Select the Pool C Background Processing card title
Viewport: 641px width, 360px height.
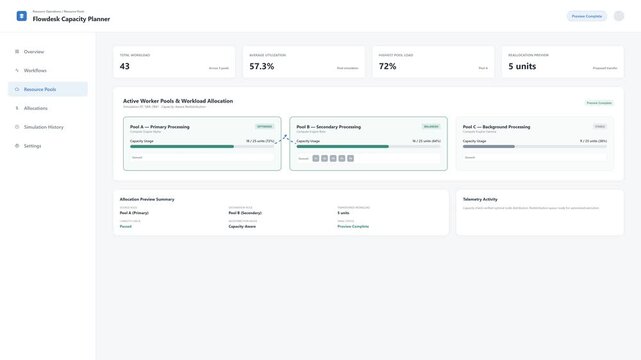point(496,127)
